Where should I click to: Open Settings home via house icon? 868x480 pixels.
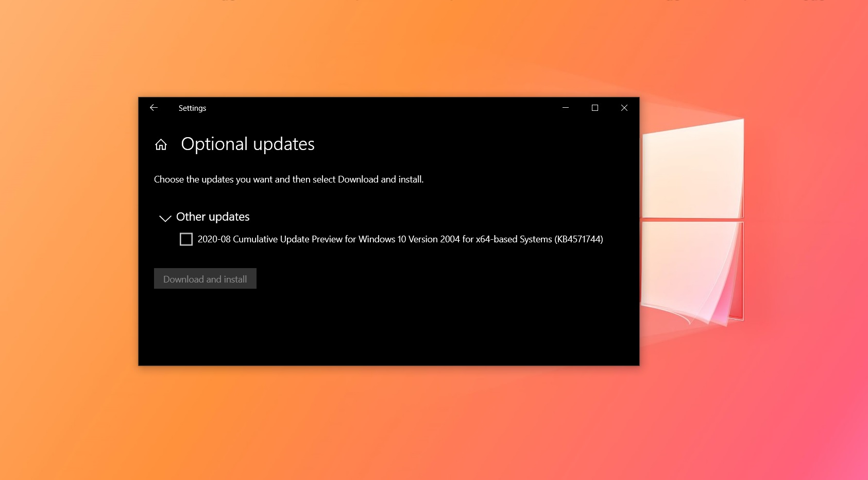pyautogui.click(x=161, y=144)
